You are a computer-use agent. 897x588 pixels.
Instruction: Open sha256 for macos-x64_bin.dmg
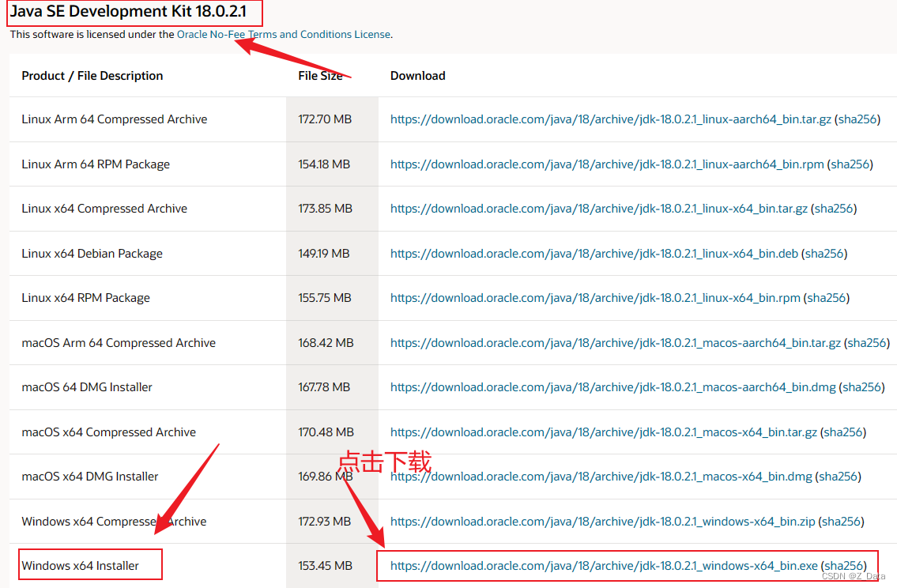point(839,477)
